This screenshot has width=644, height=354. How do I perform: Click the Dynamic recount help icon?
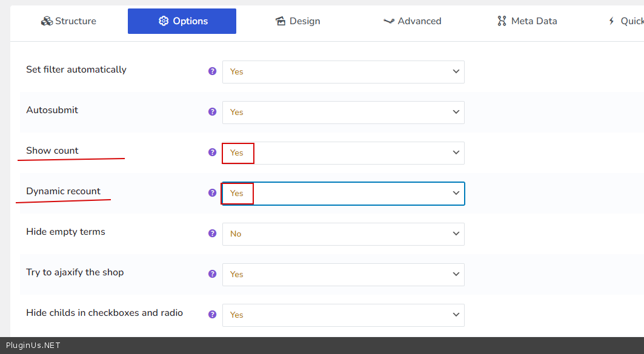tap(212, 192)
